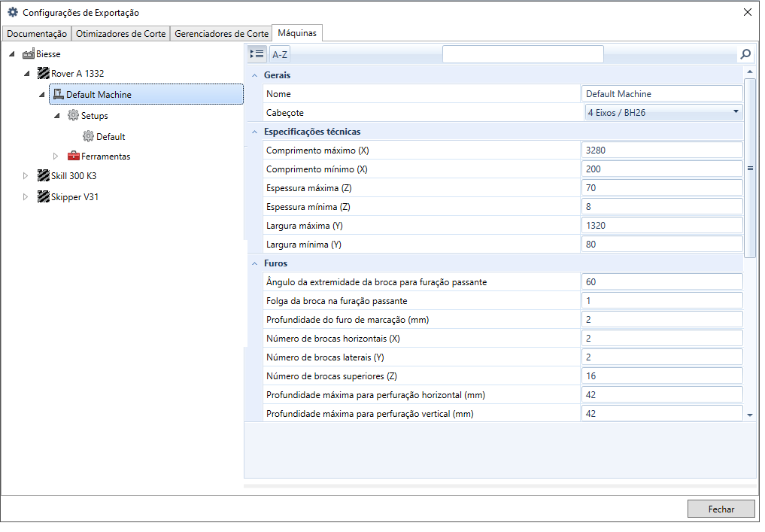
Task: Sort properties alphabetically with A-Z
Action: click(280, 54)
